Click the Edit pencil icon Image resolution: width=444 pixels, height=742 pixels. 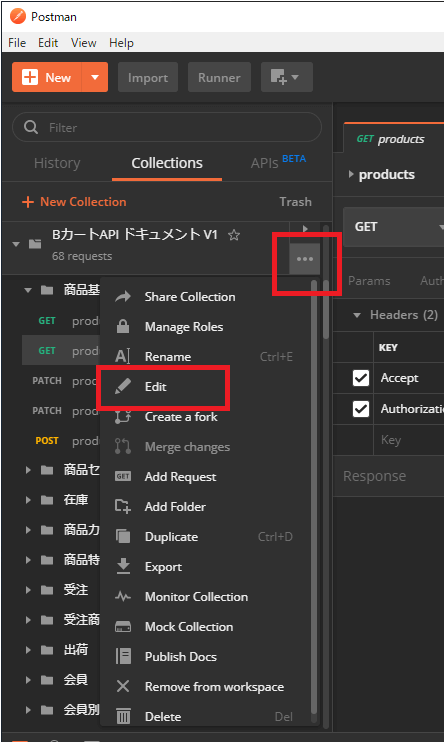pyautogui.click(x=123, y=387)
